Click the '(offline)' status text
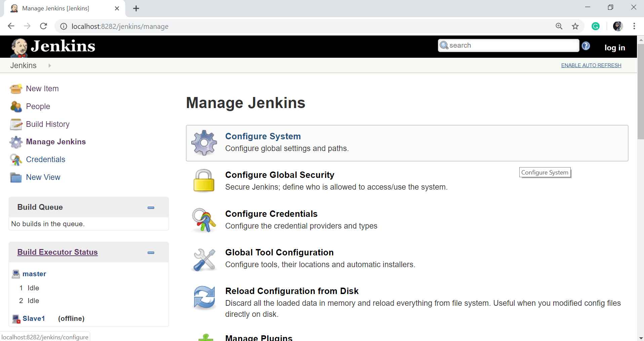Viewport: 644px width, 341px height. pyautogui.click(x=71, y=319)
